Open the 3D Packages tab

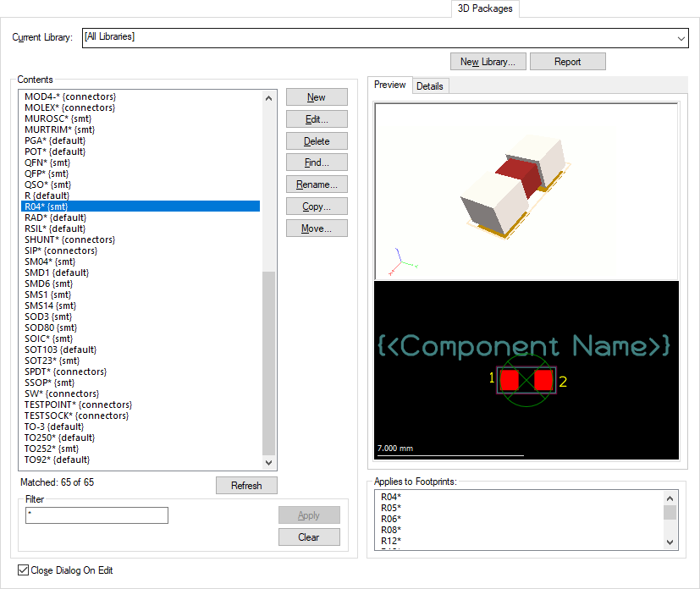tap(486, 9)
